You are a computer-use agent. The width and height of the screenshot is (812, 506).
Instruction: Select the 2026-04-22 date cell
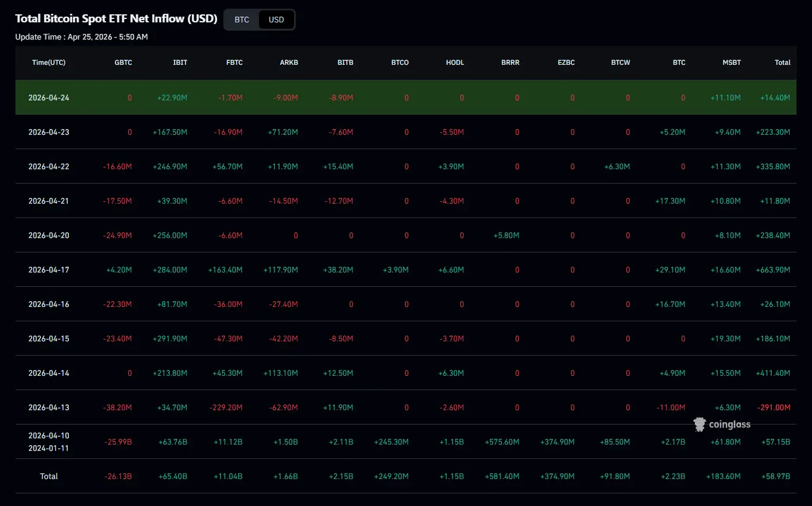(x=49, y=166)
